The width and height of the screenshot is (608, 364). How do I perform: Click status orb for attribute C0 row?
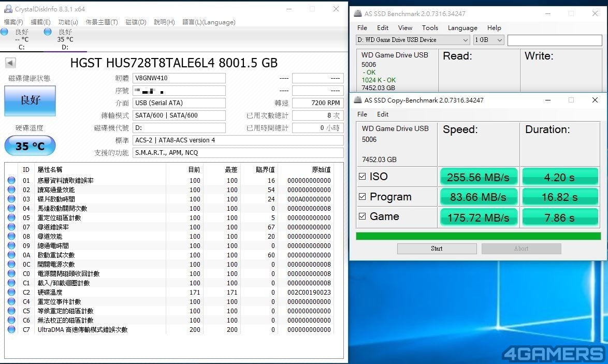[11, 273]
